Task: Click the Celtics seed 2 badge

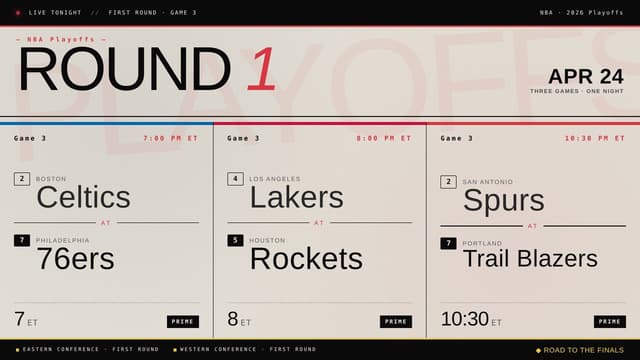Action: tap(22, 179)
